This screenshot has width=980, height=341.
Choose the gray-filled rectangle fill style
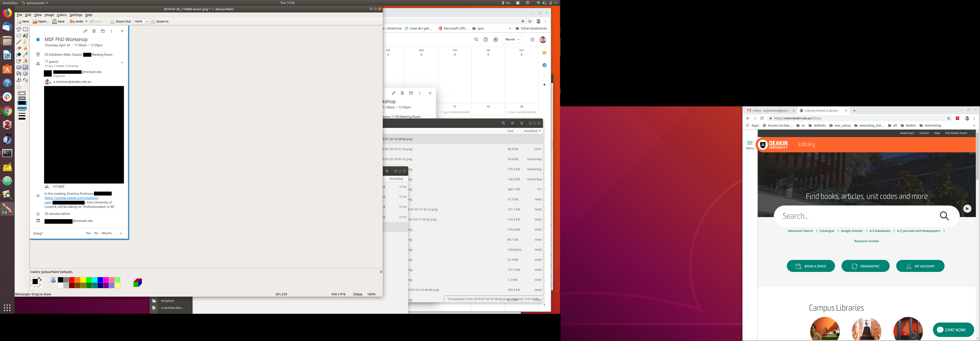[22, 98]
